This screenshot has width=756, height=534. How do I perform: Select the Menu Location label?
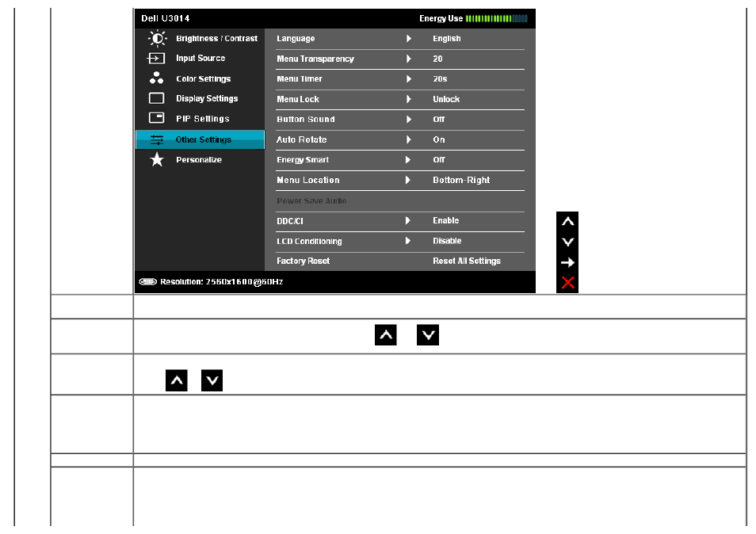(308, 181)
